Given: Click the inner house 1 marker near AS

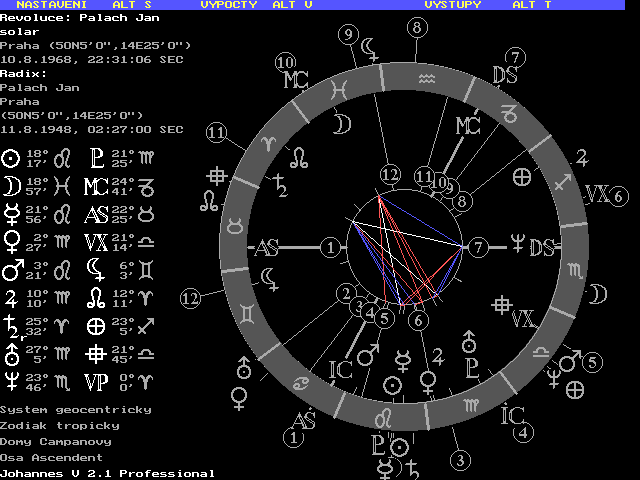Looking at the screenshot, I should [x=331, y=246].
